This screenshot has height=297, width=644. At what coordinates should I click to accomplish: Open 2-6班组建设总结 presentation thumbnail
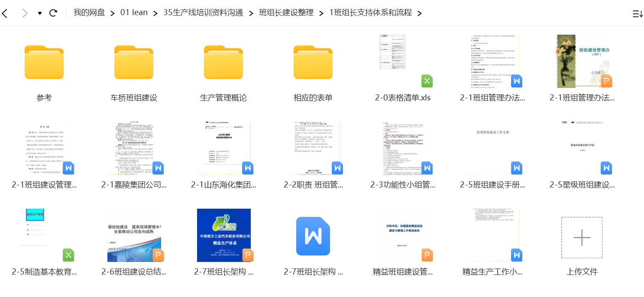[x=134, y=236]
